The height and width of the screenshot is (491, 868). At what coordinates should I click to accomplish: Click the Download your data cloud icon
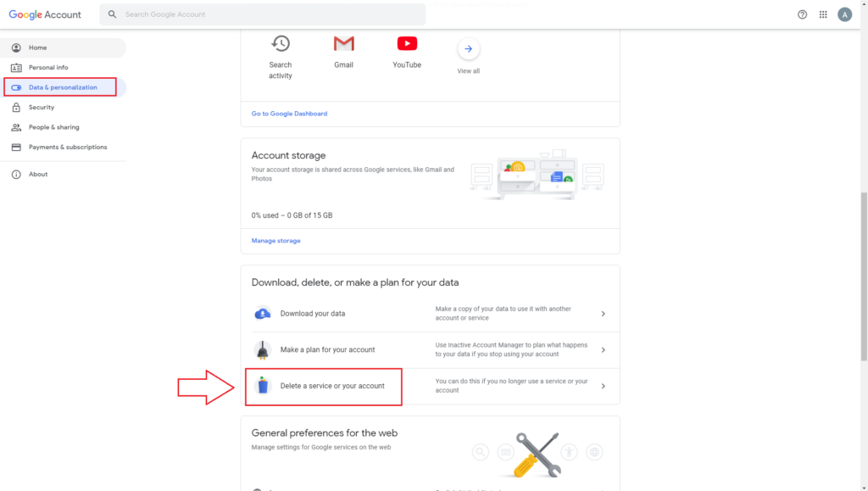click(x=263, y=313)
